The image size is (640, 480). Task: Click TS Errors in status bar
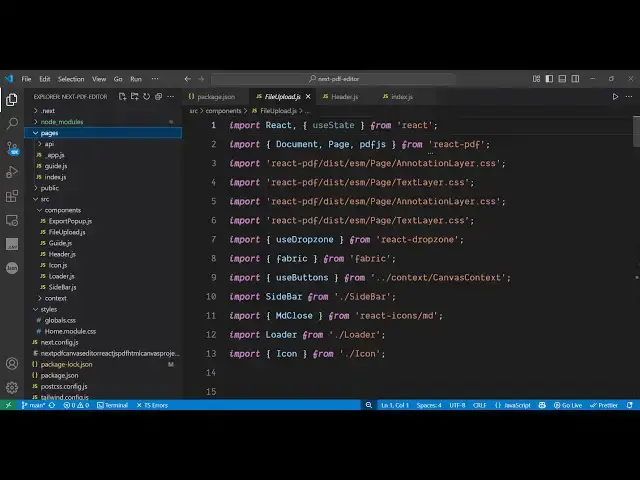[x=152, y=405]
